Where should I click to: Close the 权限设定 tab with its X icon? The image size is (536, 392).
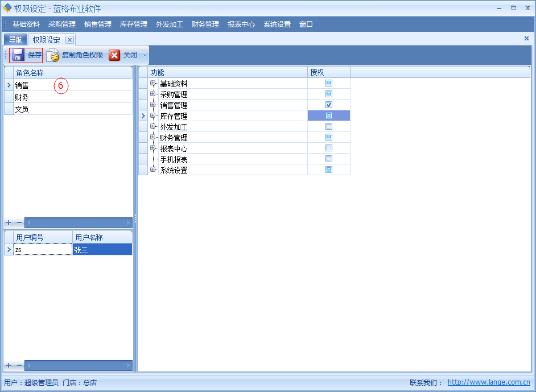click(x=69, y=40)
